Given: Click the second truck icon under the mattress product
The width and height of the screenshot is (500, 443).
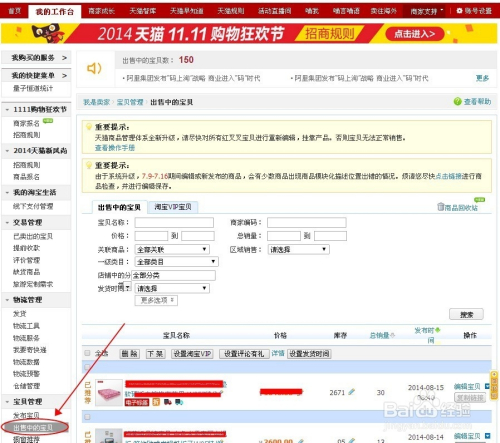Looking at the screenshot, I should pyautogui.click(x=179, y=402).
